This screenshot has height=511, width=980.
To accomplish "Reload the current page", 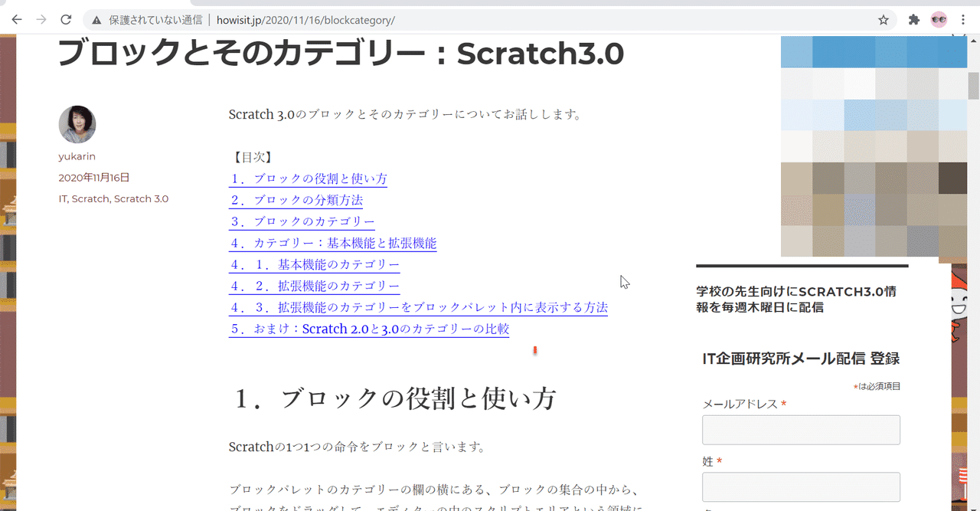I will tap(67, 19).
